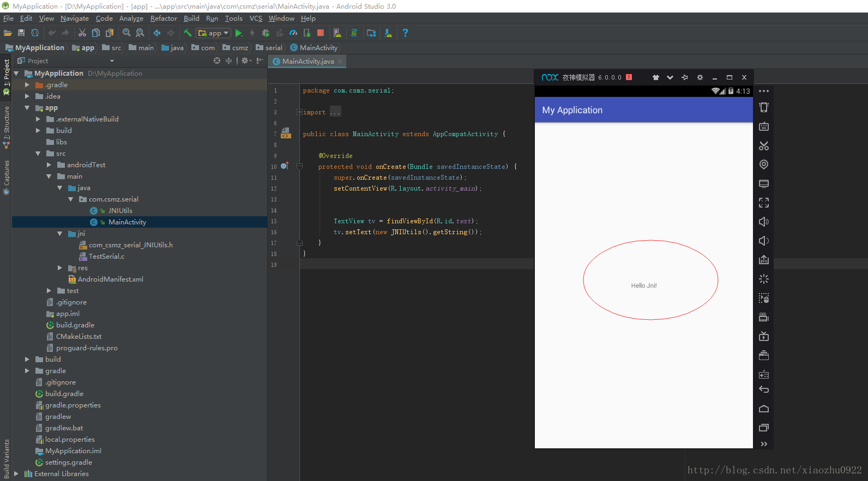Expand the .gradle folder
Viewport: 868px width, 481px height.
tap(27, 85)
